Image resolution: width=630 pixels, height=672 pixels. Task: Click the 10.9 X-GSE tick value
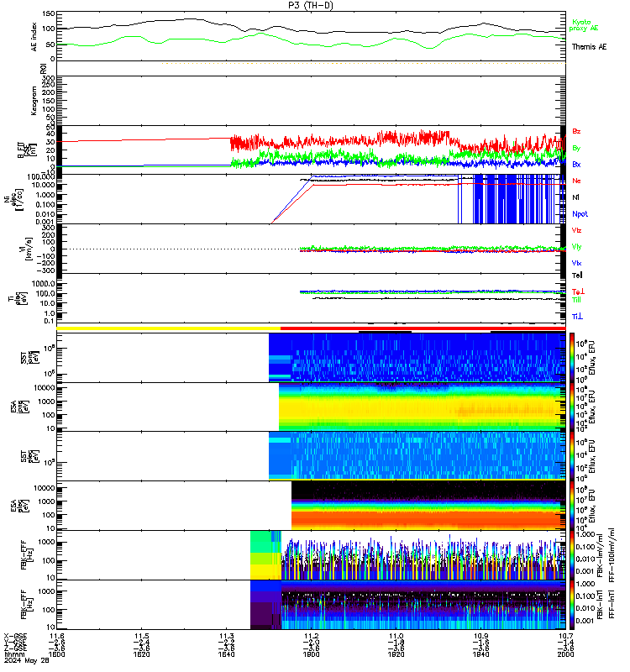[x=481, y=636]
